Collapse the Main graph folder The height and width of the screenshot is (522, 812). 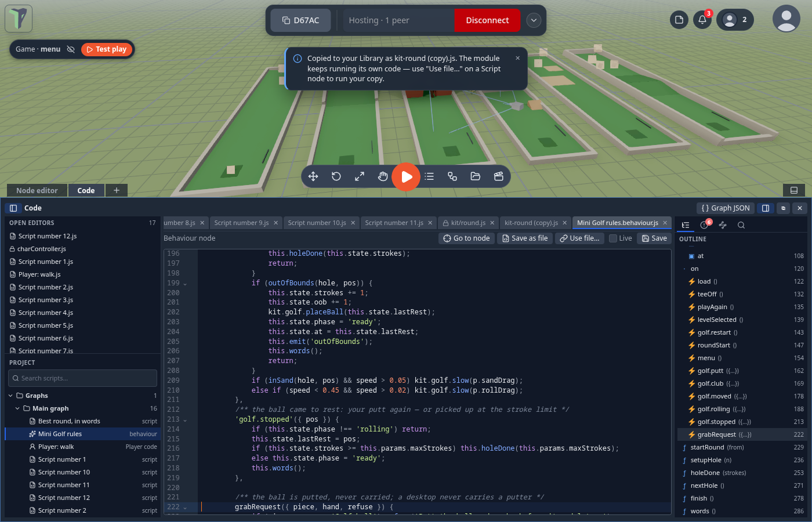pos(17,409)
